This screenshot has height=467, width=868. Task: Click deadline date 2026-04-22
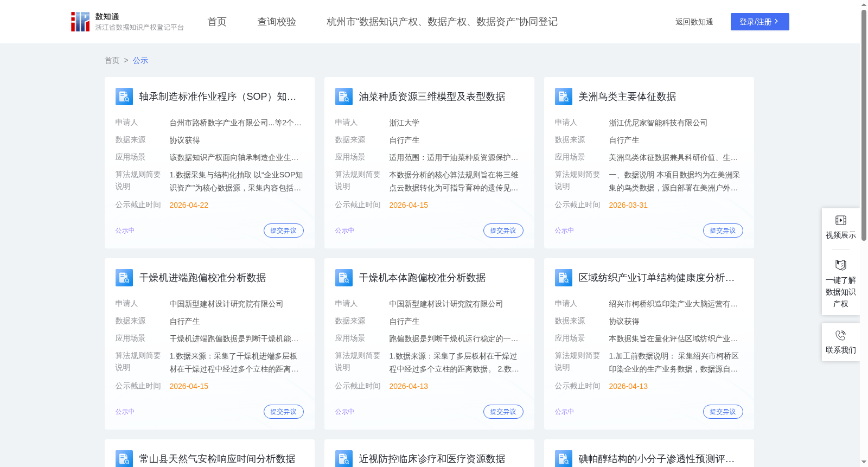point(189,205)
